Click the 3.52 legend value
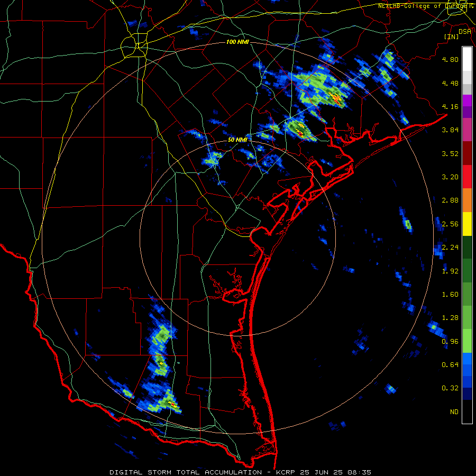 coord(450,153)
